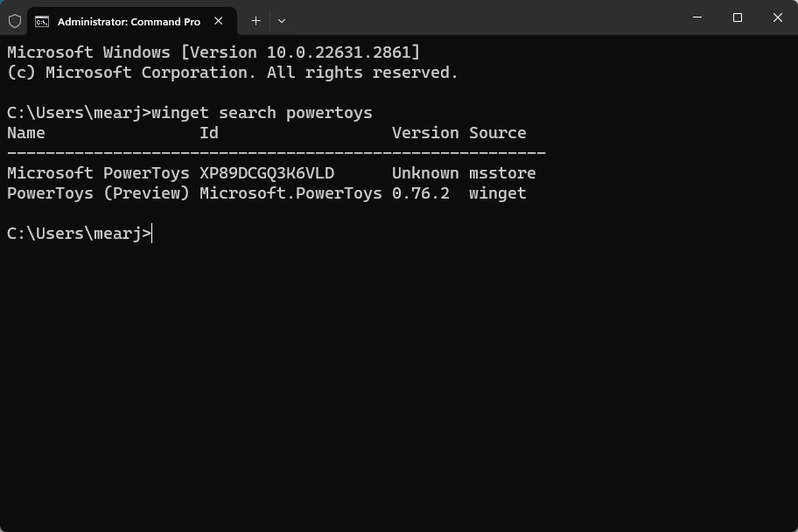Click the "Name" column header text

pos(26,133)
